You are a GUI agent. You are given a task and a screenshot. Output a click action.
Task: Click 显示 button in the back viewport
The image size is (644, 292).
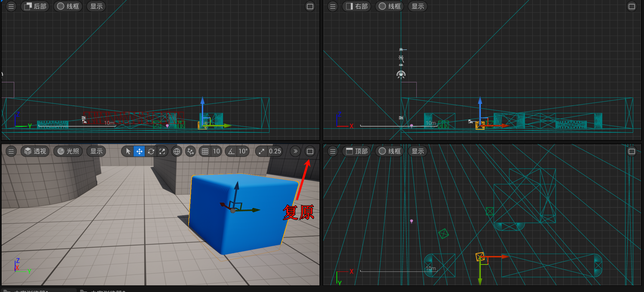point(96,6)
